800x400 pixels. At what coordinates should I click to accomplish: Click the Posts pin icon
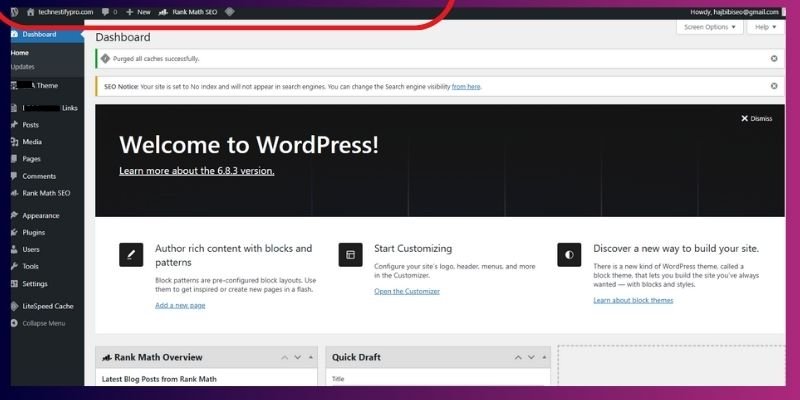coord(15,125)
